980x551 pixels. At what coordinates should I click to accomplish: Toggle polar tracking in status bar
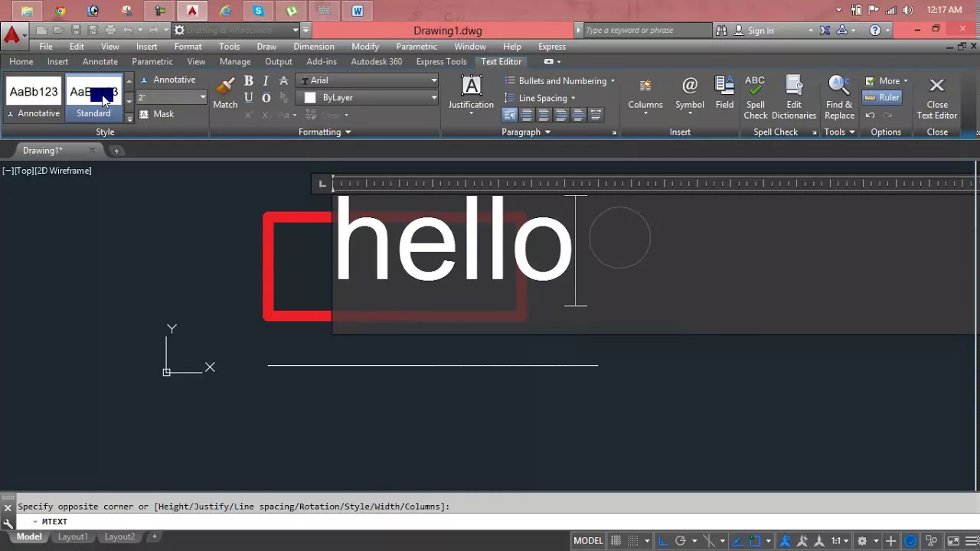[680, 540]
